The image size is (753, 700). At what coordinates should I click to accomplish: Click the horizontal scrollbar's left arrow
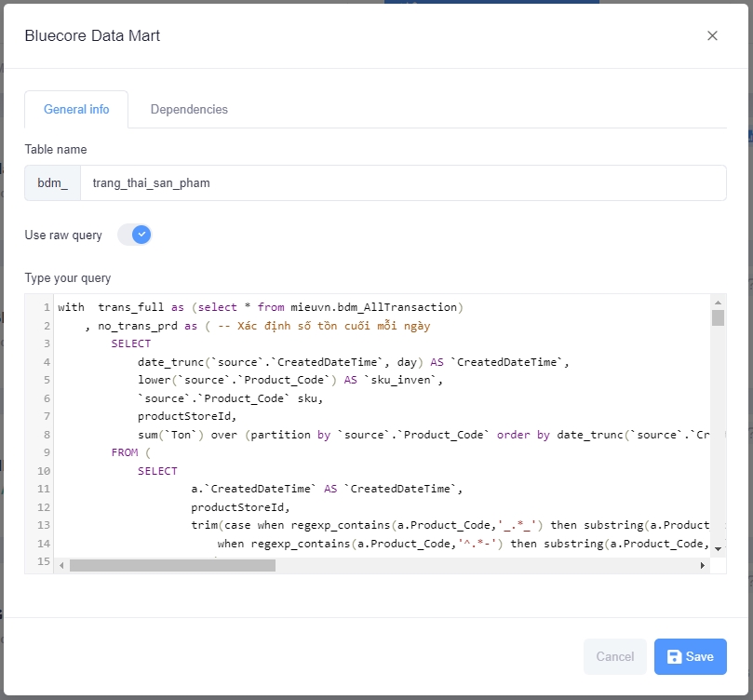[62, 565]
